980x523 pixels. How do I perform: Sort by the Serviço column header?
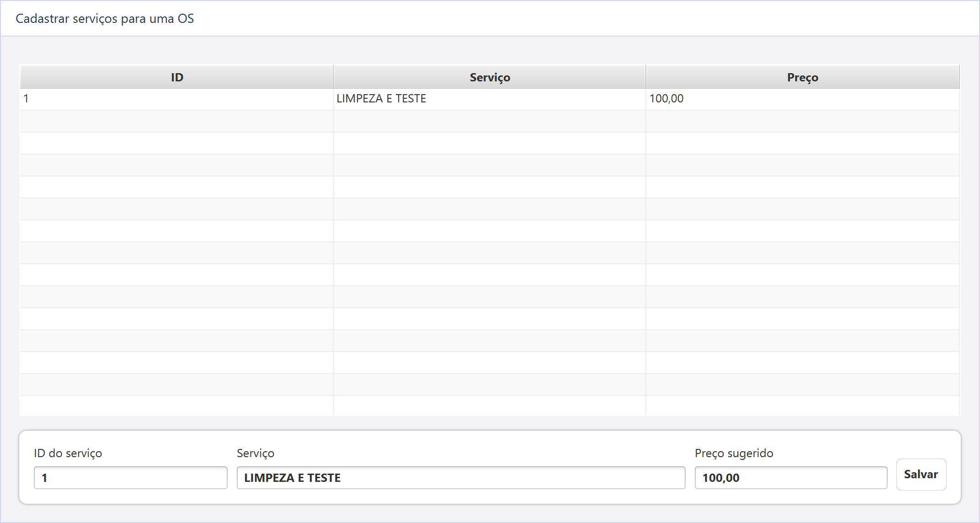pos(490,77)
